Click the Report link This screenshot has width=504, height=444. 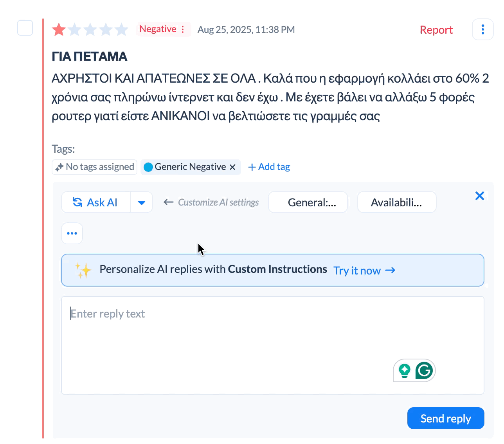point(436,30)
